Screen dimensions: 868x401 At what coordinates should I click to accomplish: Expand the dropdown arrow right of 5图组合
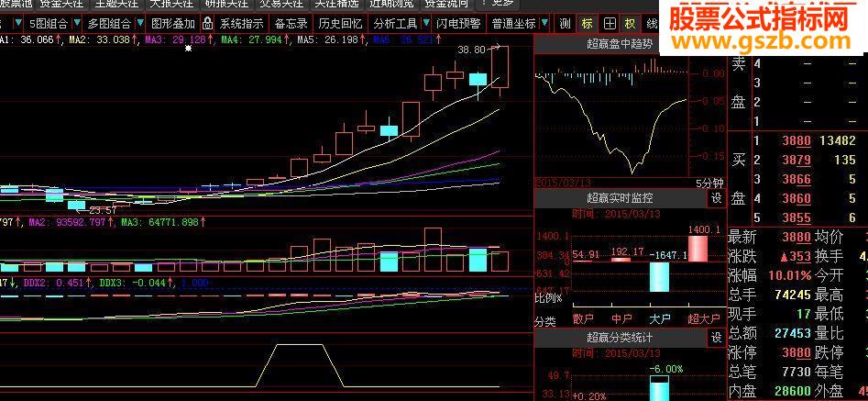(x=76, y=23)
